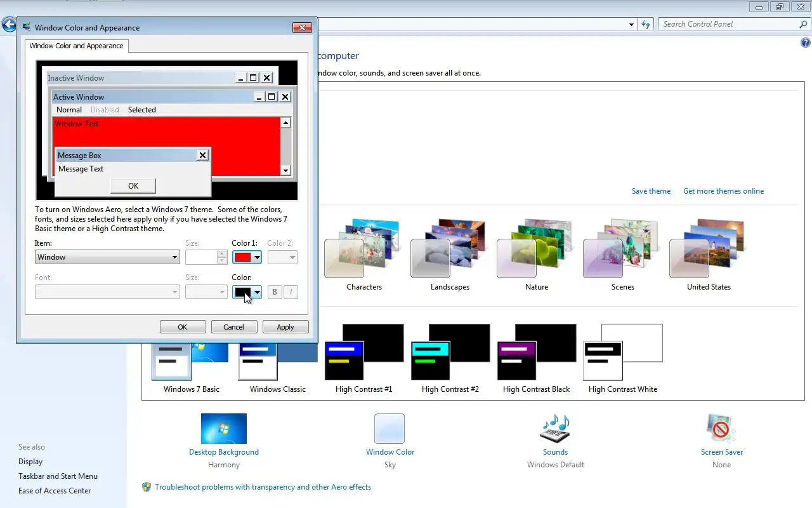Click the refresh icon beside the address bar
This screenshot has width=812, height=508.
click(646, 24)
